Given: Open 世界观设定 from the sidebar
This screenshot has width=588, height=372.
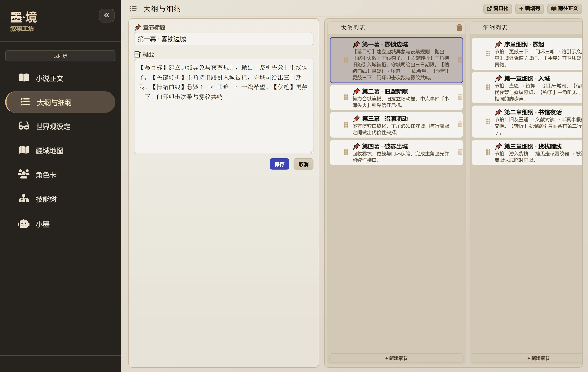Looking at the screenshot, I should click(x=60, y=126).
